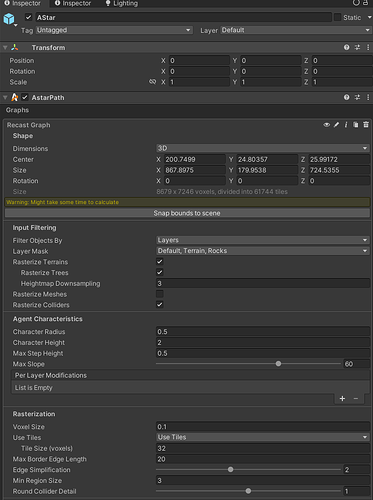Open AstarPath component preset settings icon

pyautogui.click(x=357, y=97)
